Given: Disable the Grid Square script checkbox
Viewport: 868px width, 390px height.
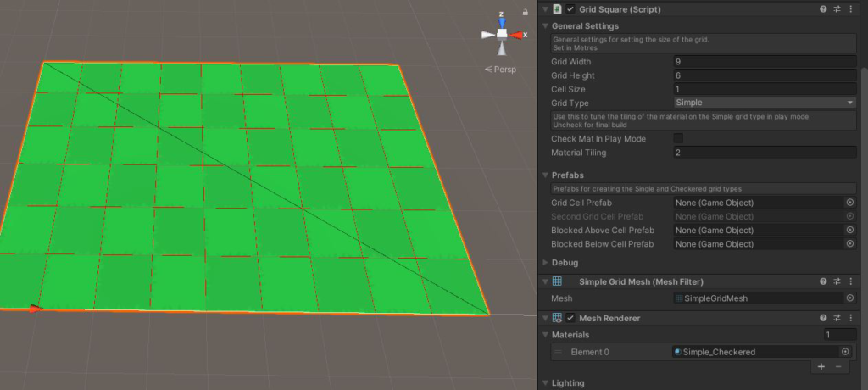Looking at the screenshot, I should coord(570,9).
